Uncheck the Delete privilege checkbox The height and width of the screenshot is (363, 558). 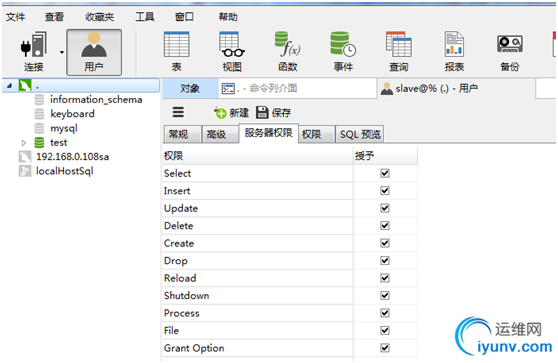pyautogui.click(x=385, y=226)
